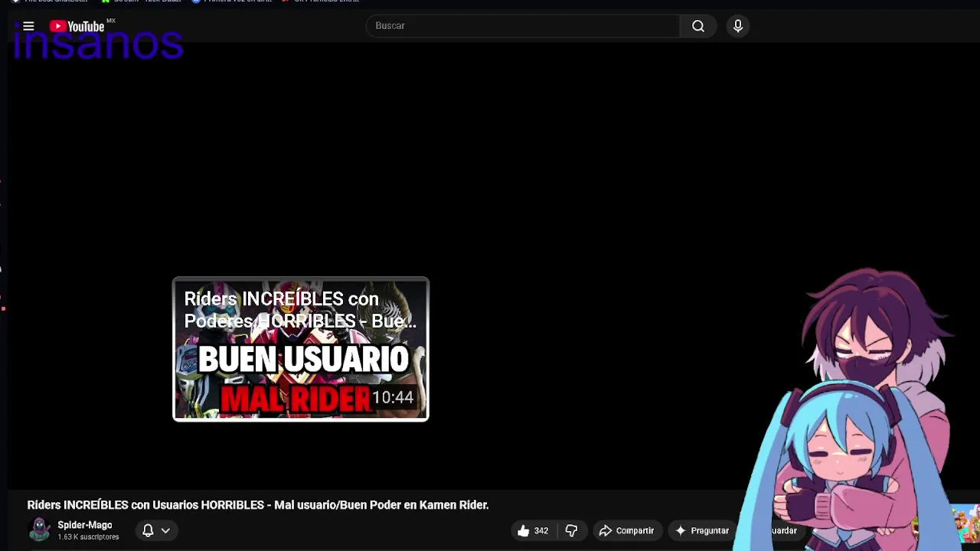This screenshot has height=551, width=980.
Task: Focus the Buscar search field
Action: click(x=523, y=26)
